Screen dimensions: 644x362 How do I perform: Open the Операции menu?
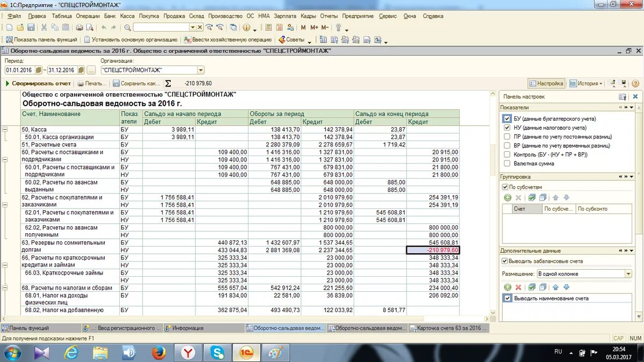click(88, 16)
